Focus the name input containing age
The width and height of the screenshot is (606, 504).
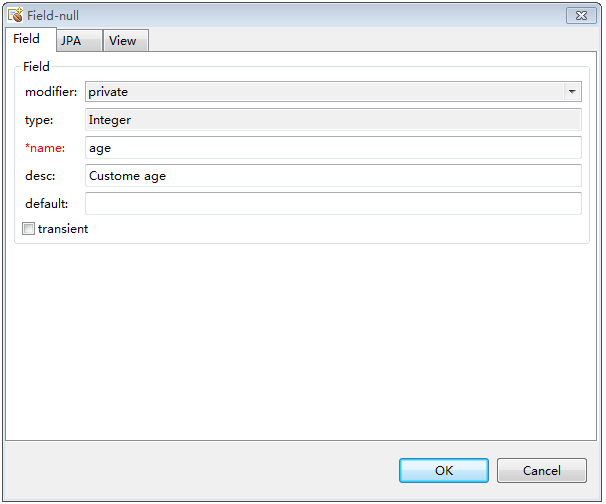[333, 148]
